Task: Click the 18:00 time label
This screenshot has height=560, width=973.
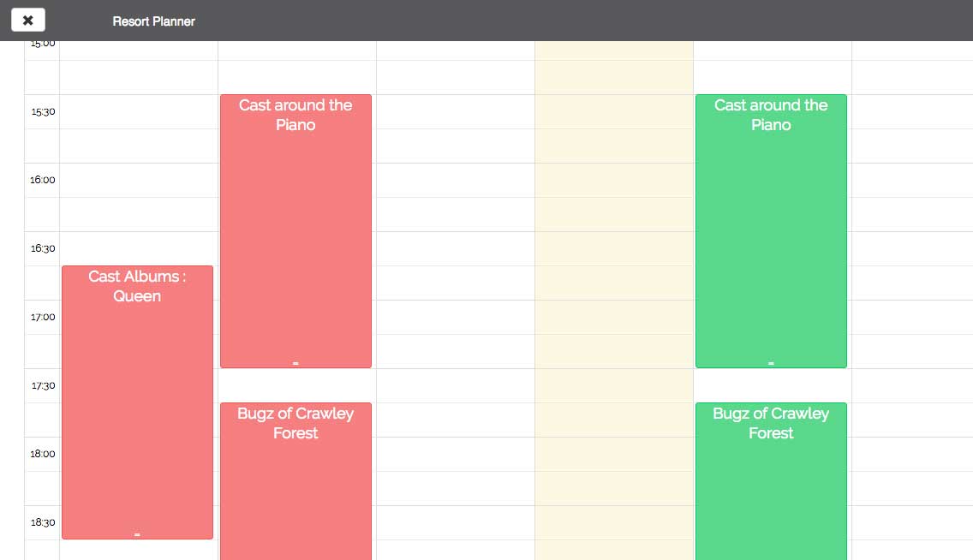Action: tap(43, 454)
